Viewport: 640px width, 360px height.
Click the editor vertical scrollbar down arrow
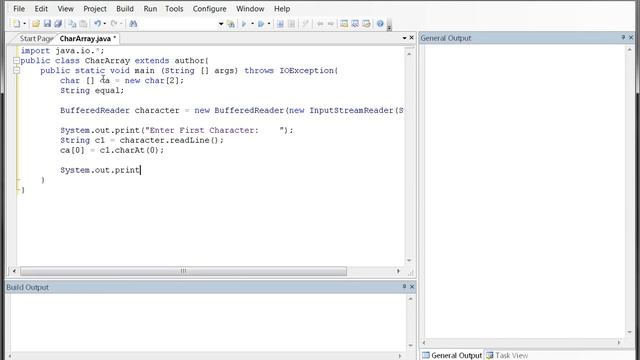409,260
